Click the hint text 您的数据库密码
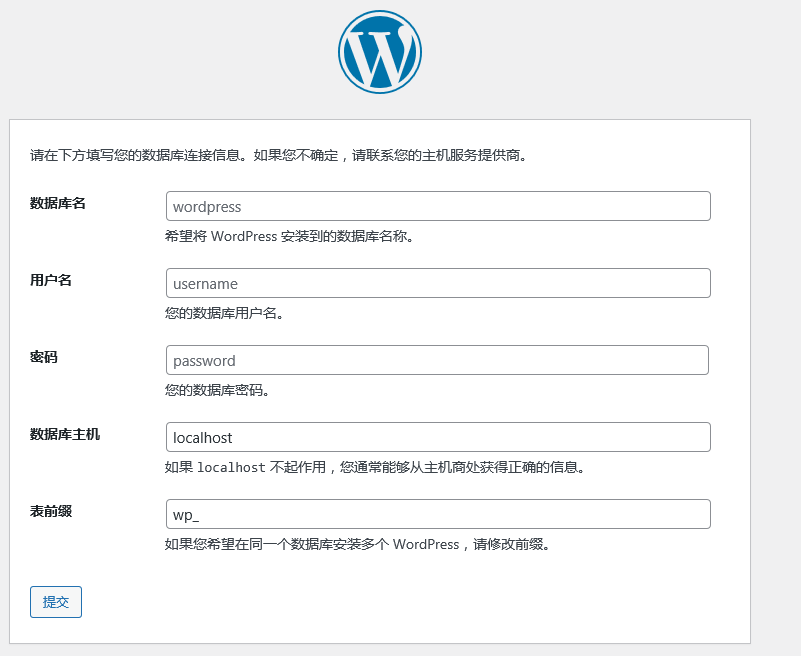Image resolution: width=801 pixels, height=656 pixels. [217, 391]
